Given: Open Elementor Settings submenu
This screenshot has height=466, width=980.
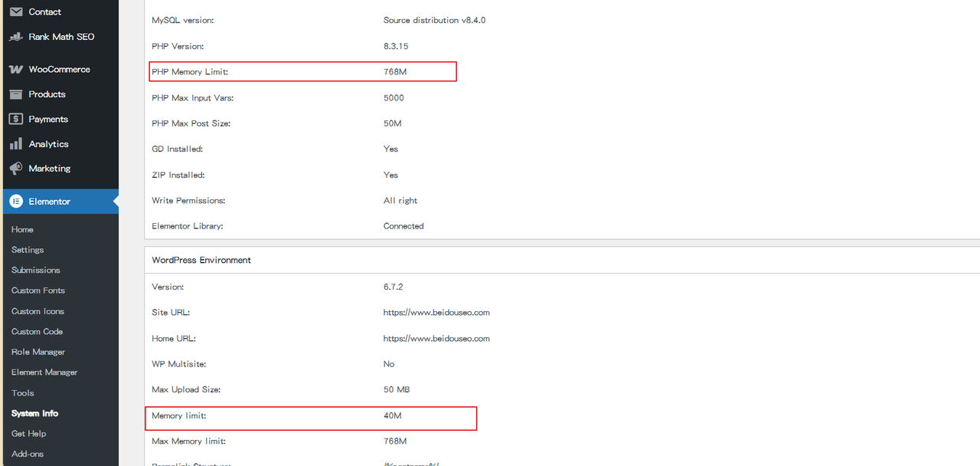Looking at the screenshot, I should click(x=28, y=250).
